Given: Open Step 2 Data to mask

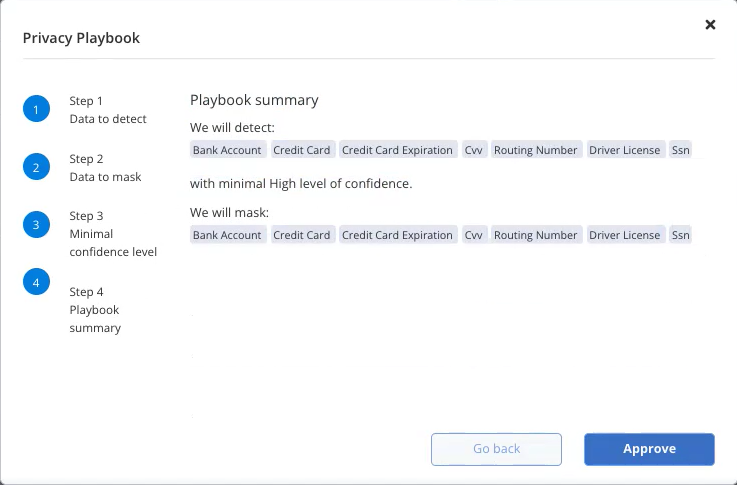Looking at the screenshot, I should pos(105,168).
